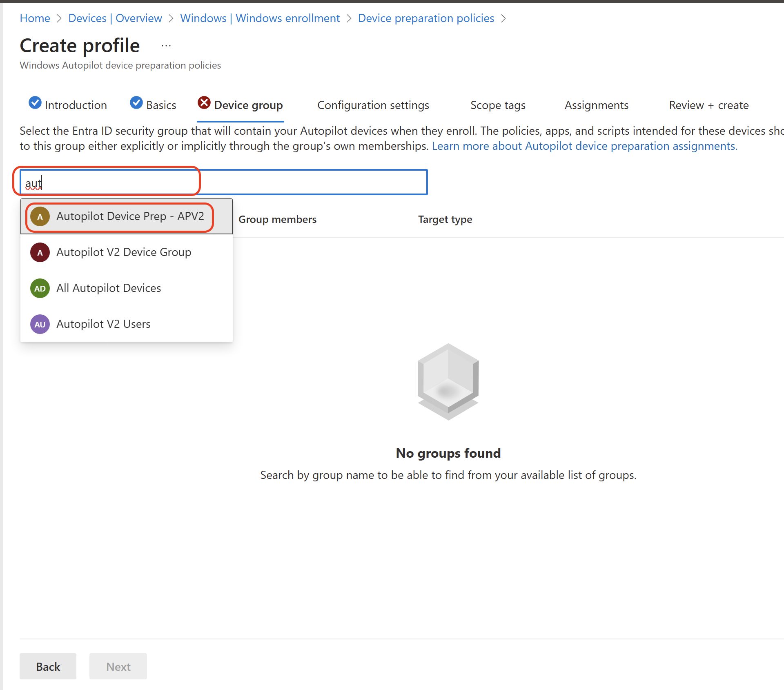
Task: Switch to the Scope tags tab
Action: (x=497, y=105)
